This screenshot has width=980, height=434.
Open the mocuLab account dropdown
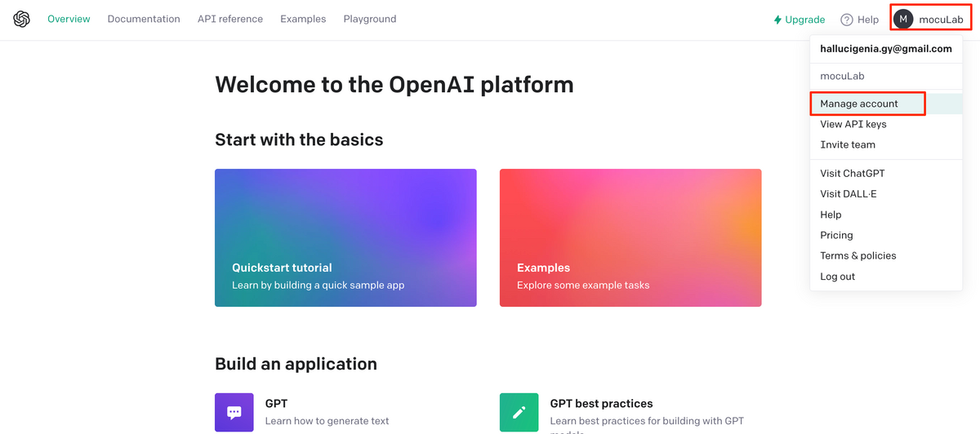(930, 19)
